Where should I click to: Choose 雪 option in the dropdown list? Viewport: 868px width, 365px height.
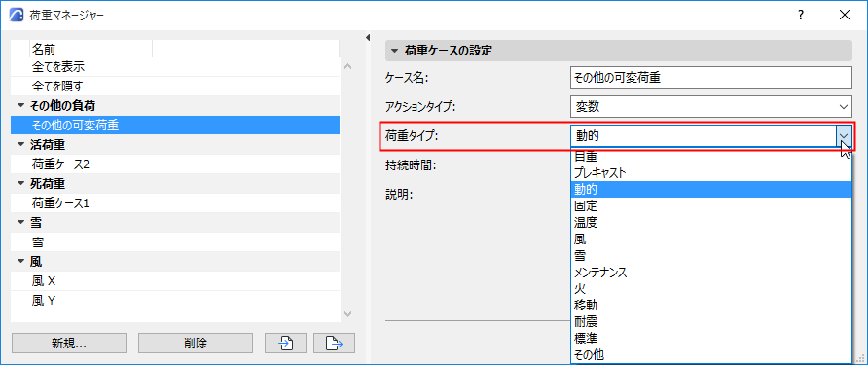pos(710,255)
